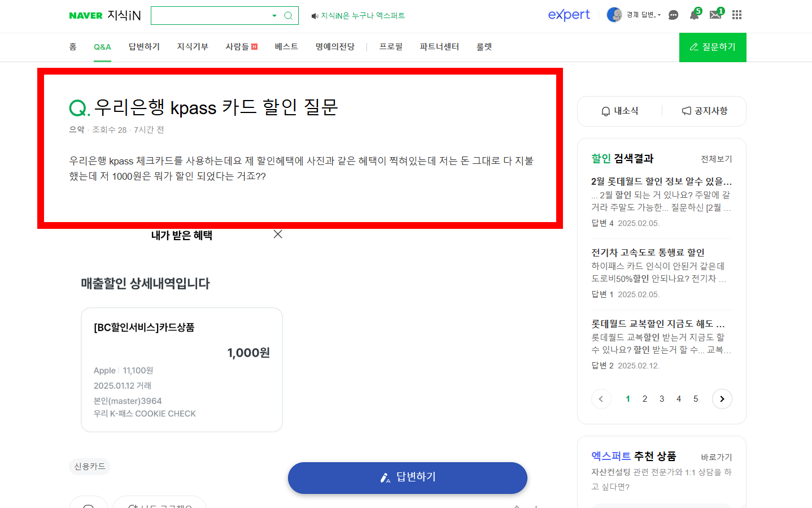812x508 pixels.
Task: Open the 지식iN은 누구나 엑스퍼트 announcement
Action: (x=363, y=16)
